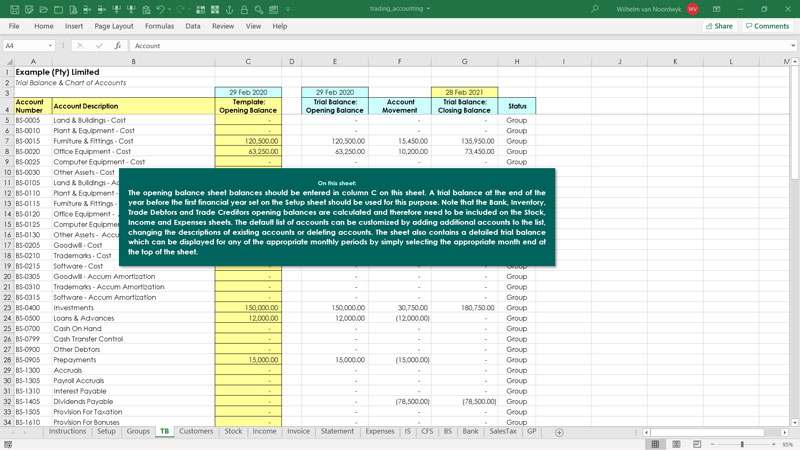This screenshot has width=800, height=450.
Task: Click the anchor icon in quick access toolbar
Action: 230,9
